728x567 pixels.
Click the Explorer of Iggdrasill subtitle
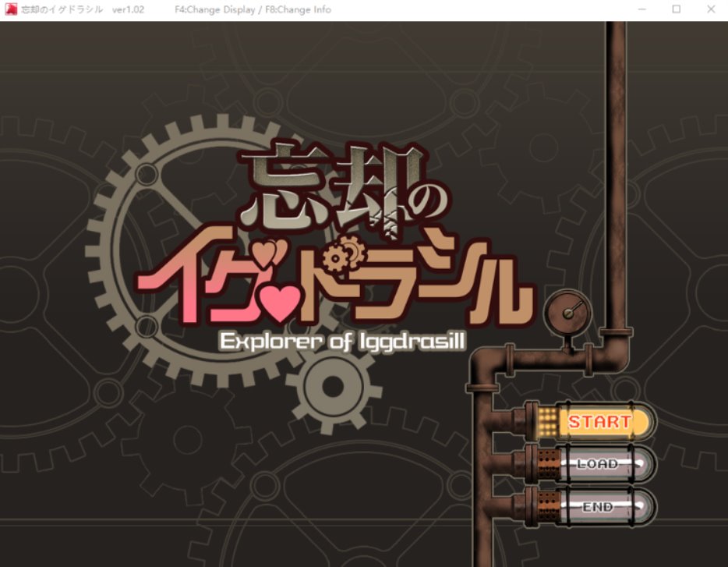tap(342, 342)
